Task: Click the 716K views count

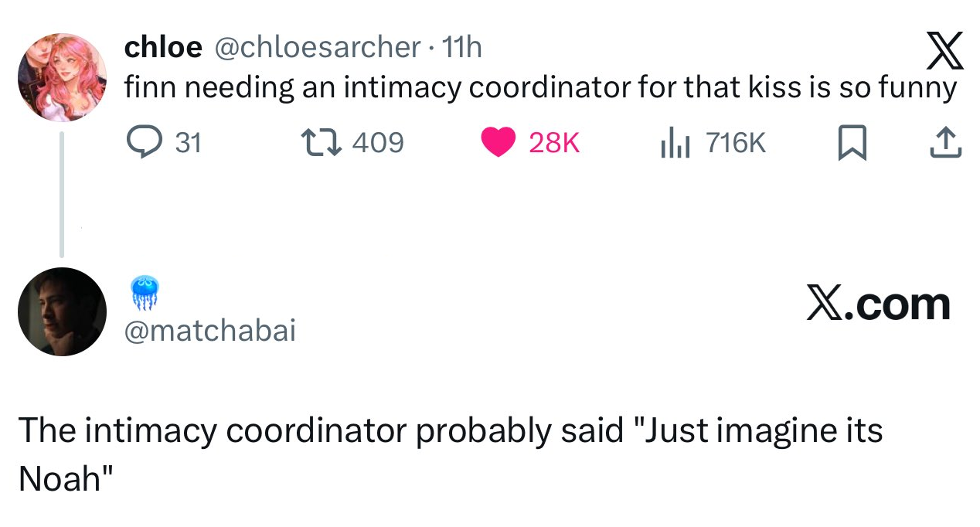Action: point(736,143)
